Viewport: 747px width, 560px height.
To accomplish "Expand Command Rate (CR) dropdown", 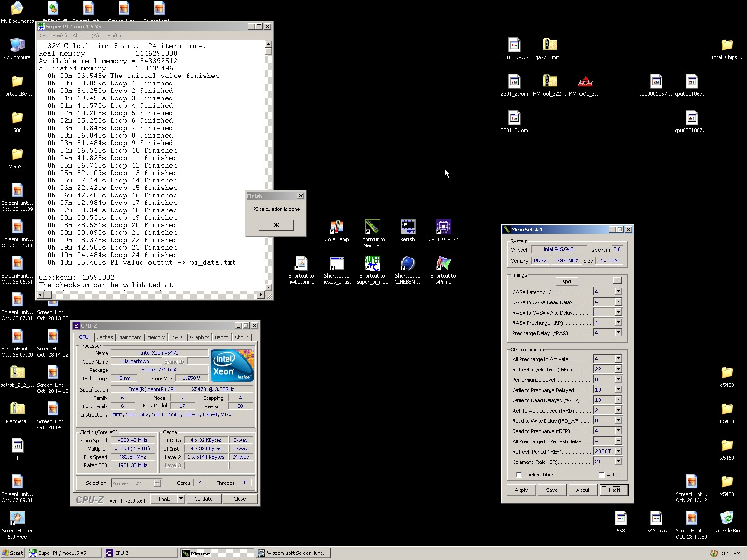I will pos(618,462).
